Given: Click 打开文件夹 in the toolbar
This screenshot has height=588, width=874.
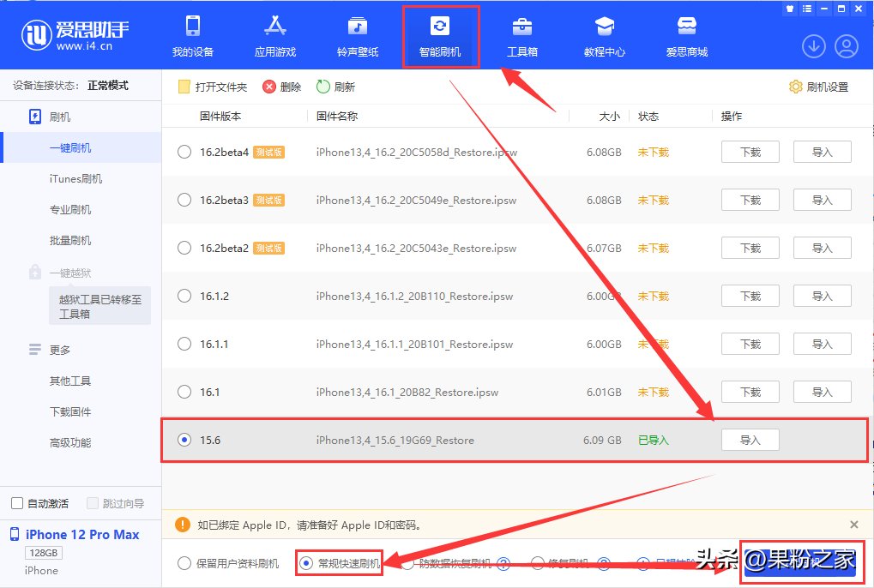Looking at the screenshot, I should 213,87.
